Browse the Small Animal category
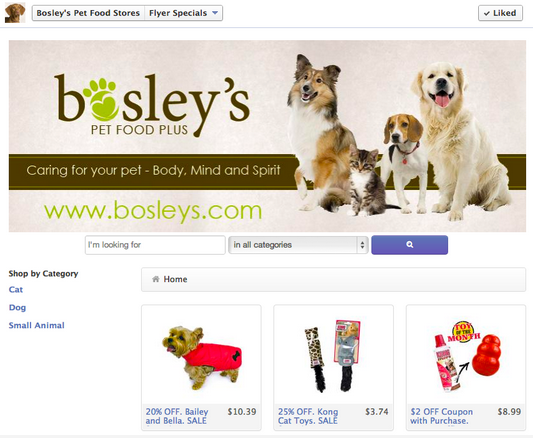The width and height of the screenshot is (533, 438). click(36, 326)
